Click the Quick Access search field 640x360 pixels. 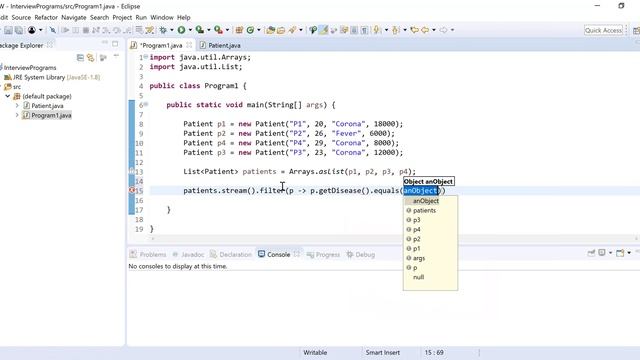coord(603,30)
